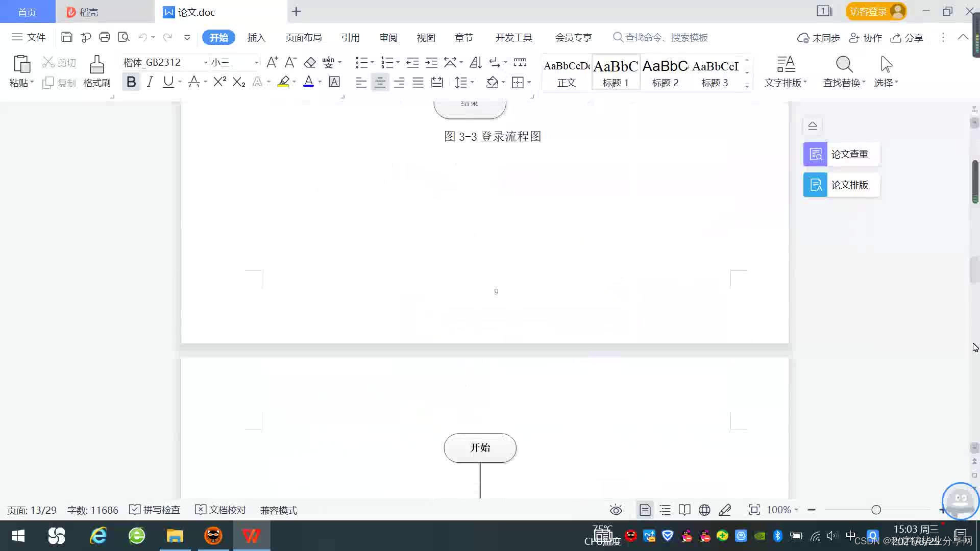Open the 页面布局 ribbon tab
980x551 pixels.
click(303, 38)
